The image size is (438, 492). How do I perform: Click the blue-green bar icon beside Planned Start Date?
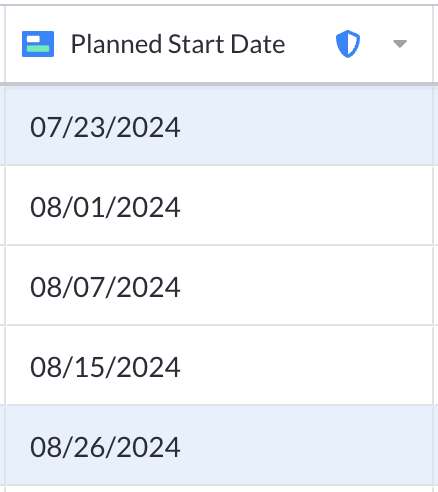[38, 44]
